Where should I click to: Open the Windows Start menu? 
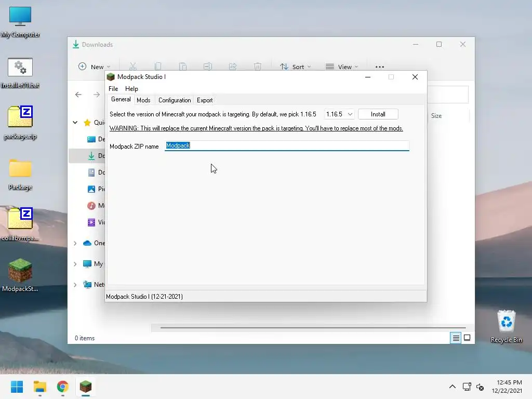[x=17, y=387]
